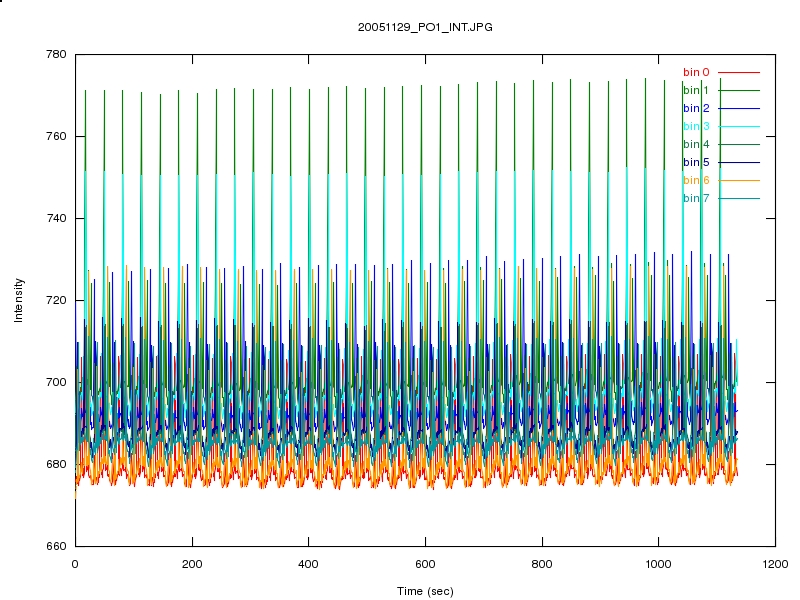Screen dimensions: 800x600
Task: Click the 'bin 4' legend label
Action: 696,144
